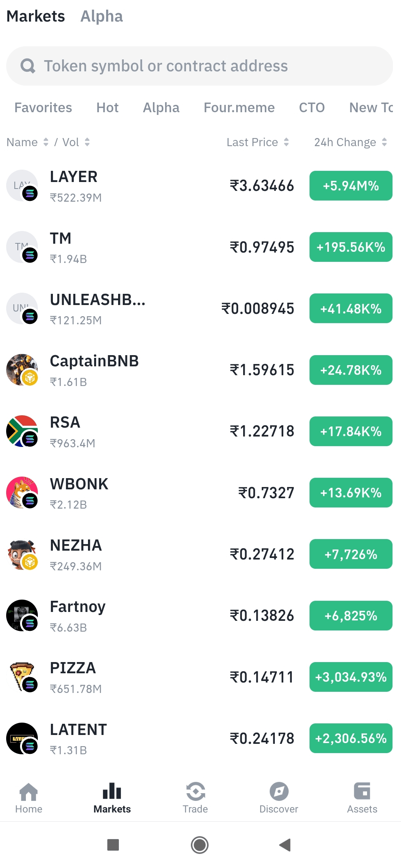The width and height of the screenshot is (401, 868).
Task: Tap the PIZZA slice token icon
Action: tap(22, 677)
